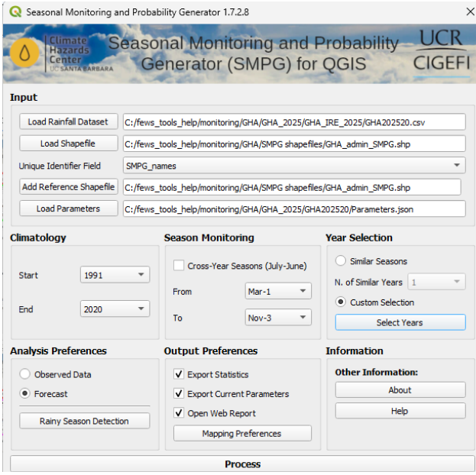
Task: Expand the season From dekad dropdown
Action: pos(278,291)
